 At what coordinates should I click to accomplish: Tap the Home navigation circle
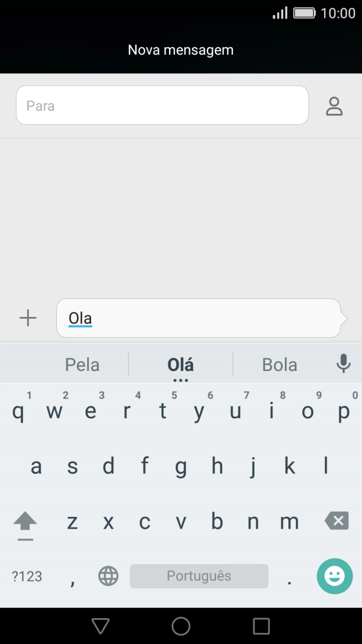click(181, 625)
